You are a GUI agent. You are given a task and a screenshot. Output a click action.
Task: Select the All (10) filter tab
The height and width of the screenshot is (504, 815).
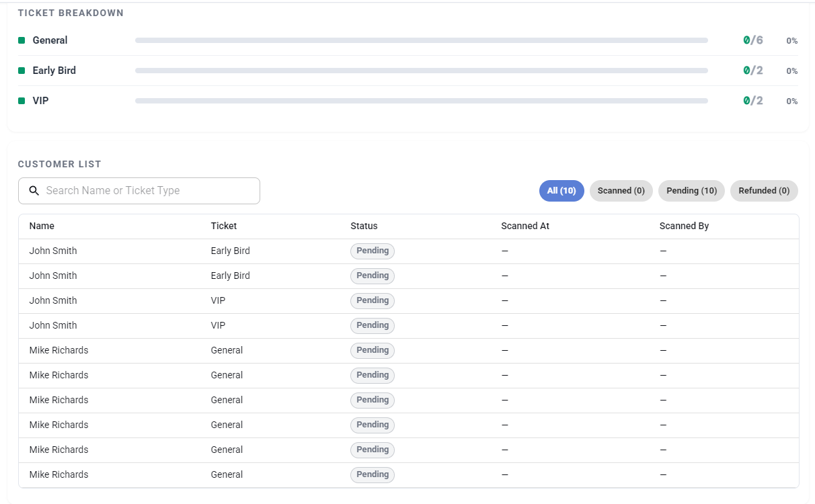point(561,191)
